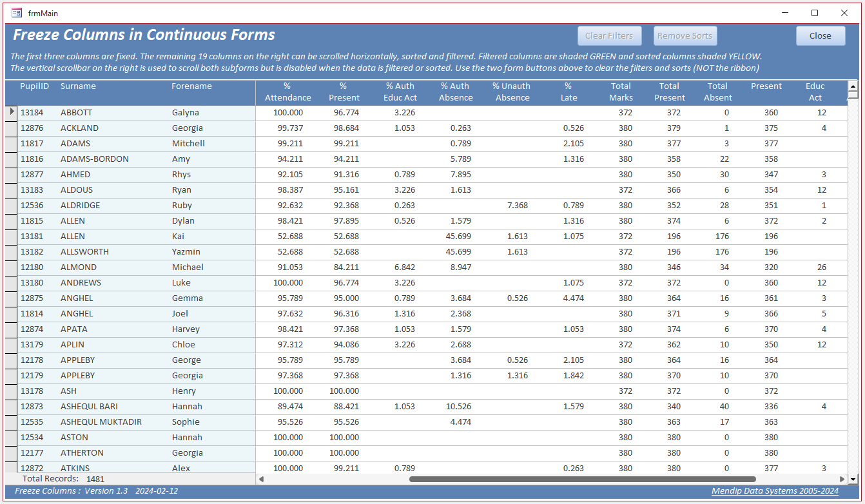Select the % Attendance column header
Viewport: 865px width, 504px height.
tap(287, 92)
